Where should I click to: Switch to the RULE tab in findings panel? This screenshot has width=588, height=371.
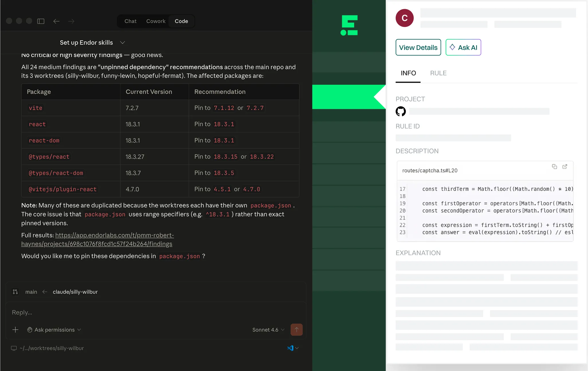tap(438, 73)
